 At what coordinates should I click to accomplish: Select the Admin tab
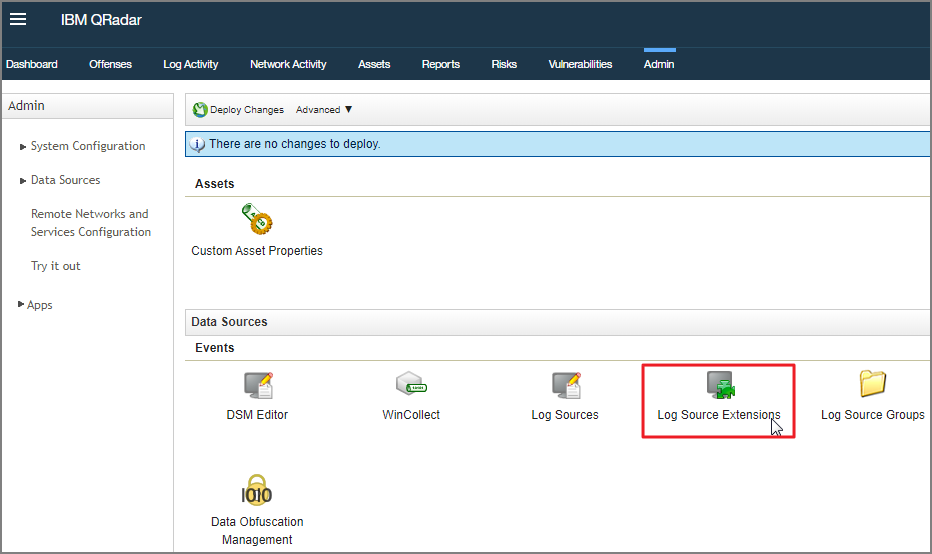point(659,64)
